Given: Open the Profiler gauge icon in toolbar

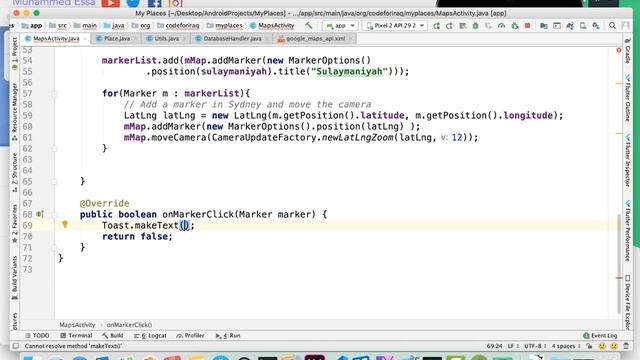Looking at the screenshot, I should pyautogui.click(x=501, y=26).
